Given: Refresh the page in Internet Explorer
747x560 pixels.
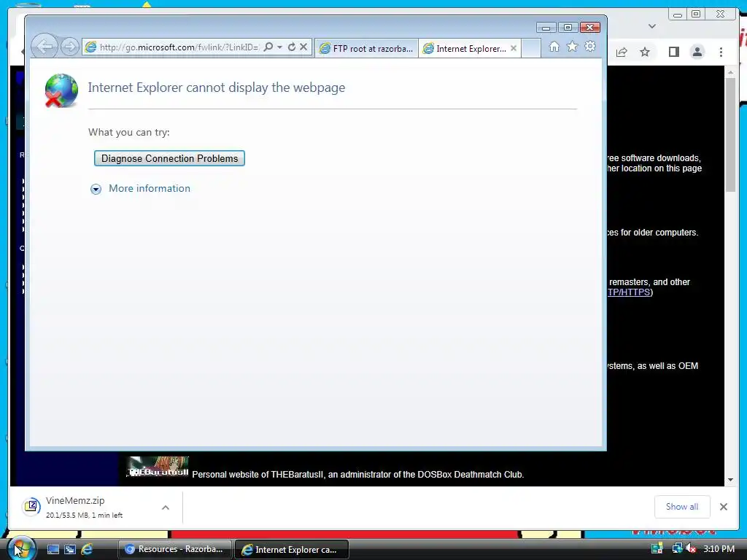Looking at the screenshot, I should [x=292, y=47].
